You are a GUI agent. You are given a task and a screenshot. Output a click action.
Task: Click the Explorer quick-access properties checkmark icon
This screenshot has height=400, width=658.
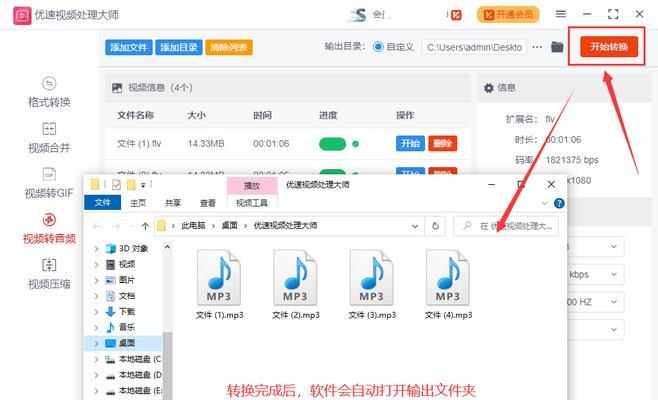(x=116, y=185)
